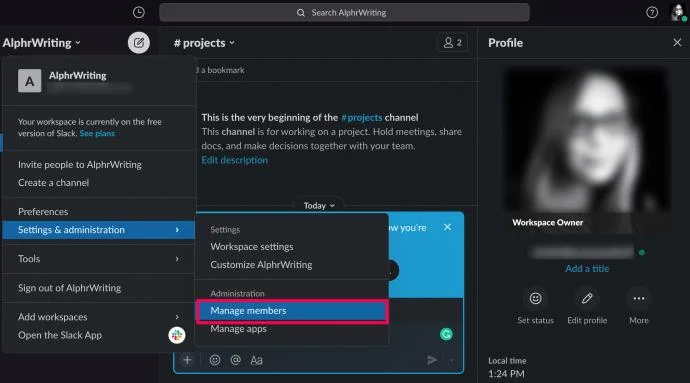690x383 pixels.
Task: Dismiss the blue banner with X
Action: (447, 227)
